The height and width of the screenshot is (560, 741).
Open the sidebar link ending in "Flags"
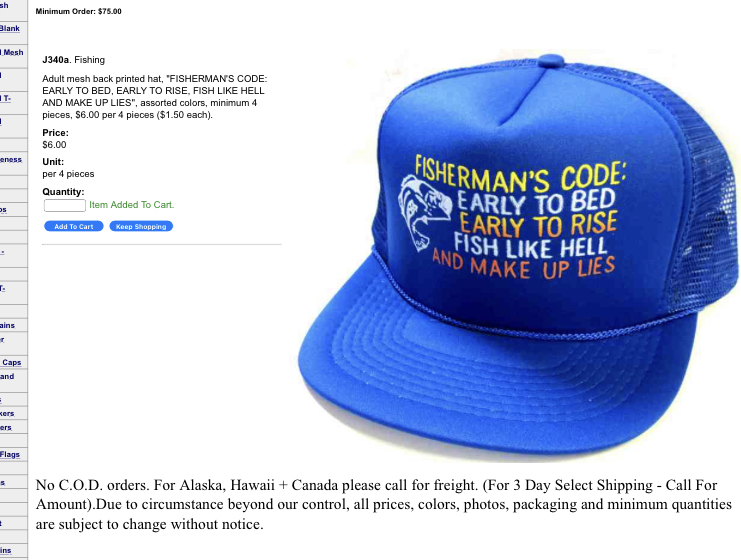(x=10, y=455)
